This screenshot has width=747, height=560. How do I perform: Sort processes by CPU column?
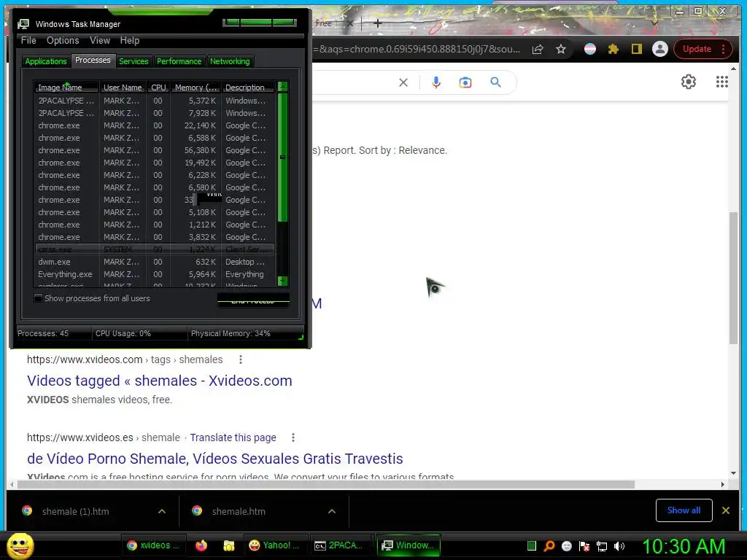point(158,87)
